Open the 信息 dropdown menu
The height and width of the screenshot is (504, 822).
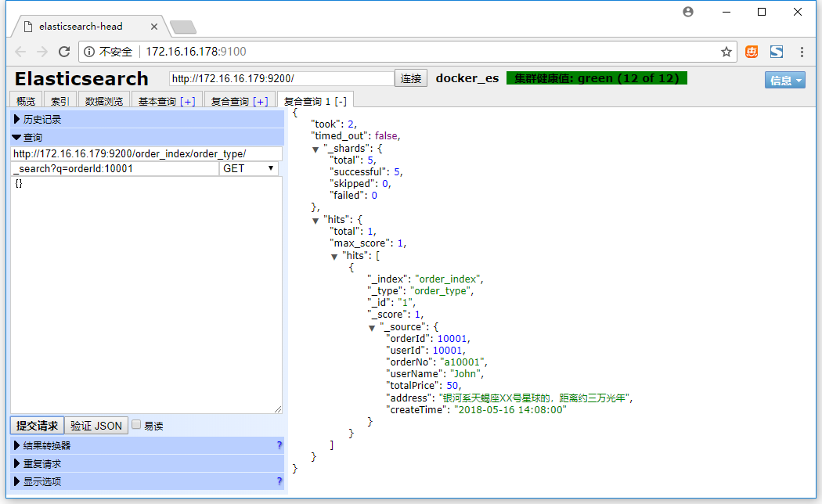pyautogui.click(x=784, y=80)
